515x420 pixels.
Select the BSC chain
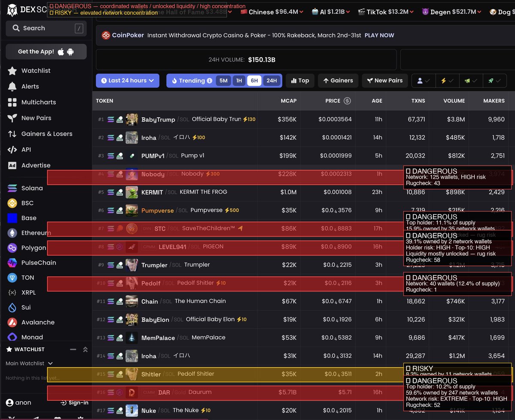[x=27, y=203]
